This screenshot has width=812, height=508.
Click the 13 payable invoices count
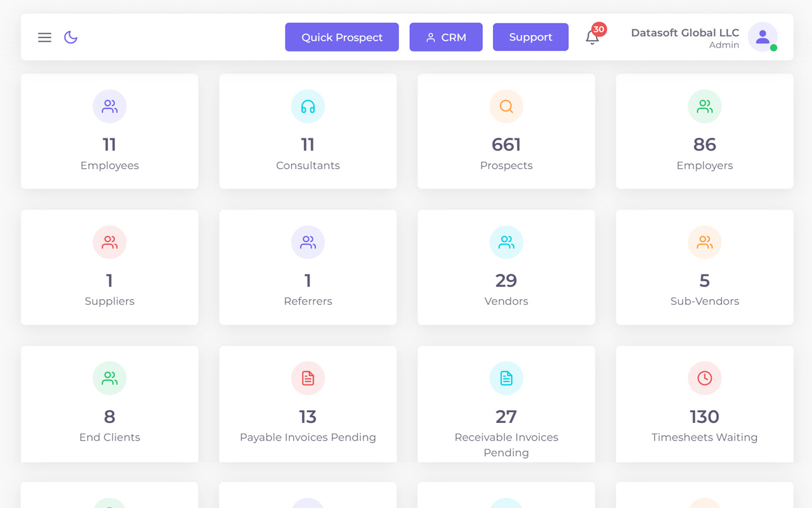308,417
